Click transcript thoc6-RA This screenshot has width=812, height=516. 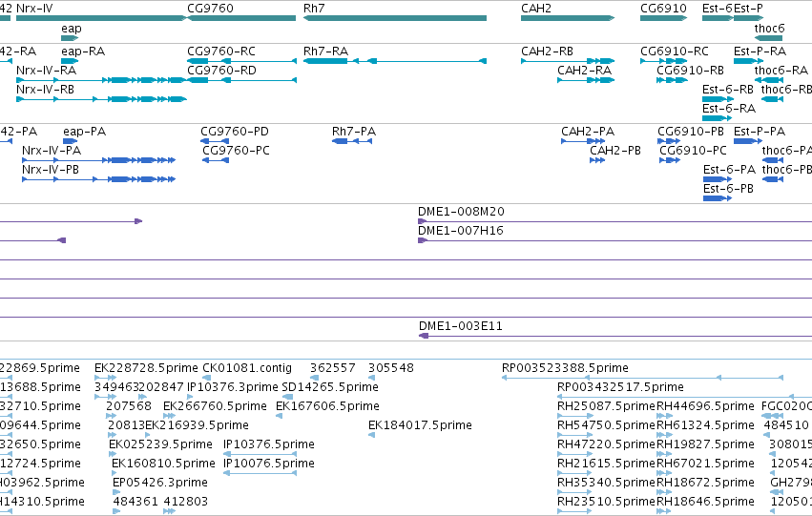point(768,80)
